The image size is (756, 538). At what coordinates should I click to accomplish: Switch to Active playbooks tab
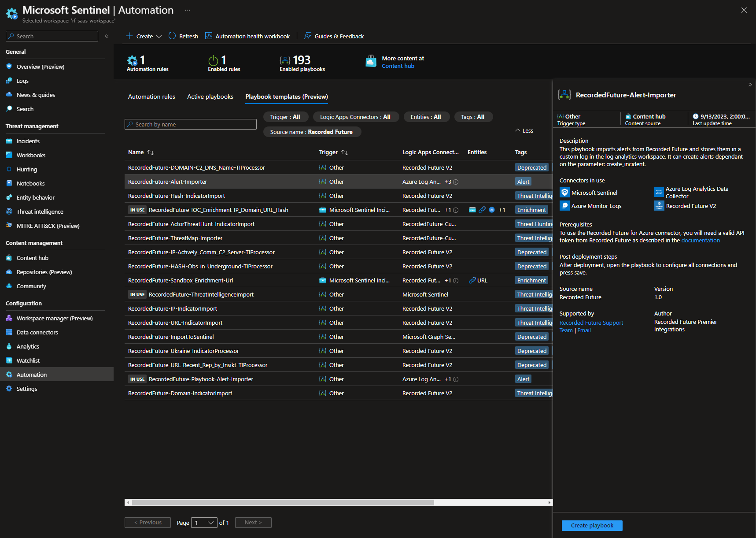pyautogui.click(x=210, y=96)
